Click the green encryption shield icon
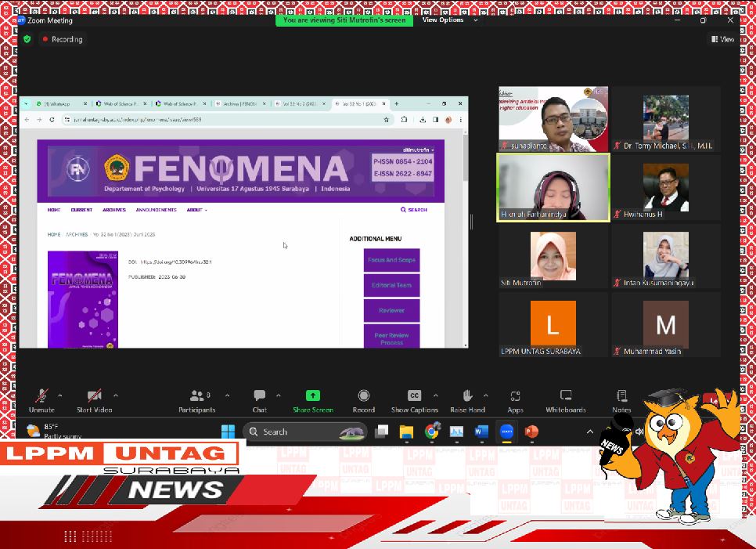The height and width of the screenshot is (549, 756). pyautogui.click(x=27, y=39)
